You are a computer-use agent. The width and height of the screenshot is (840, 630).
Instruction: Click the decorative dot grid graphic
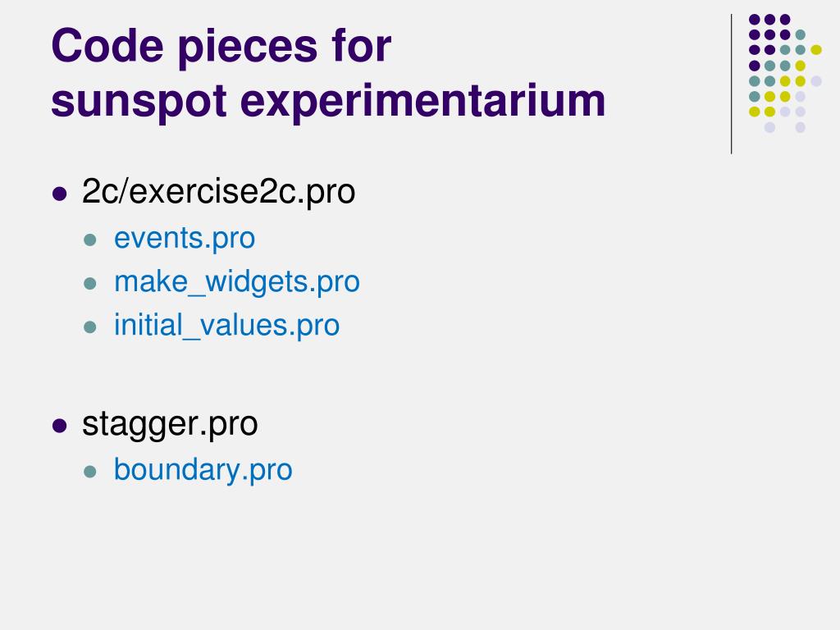tap(785, 73)
